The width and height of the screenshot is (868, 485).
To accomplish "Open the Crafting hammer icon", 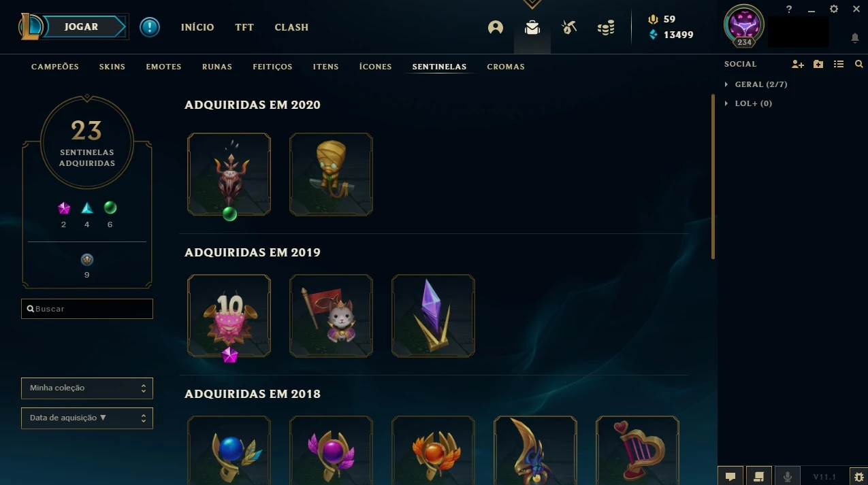I will point(568,27).
